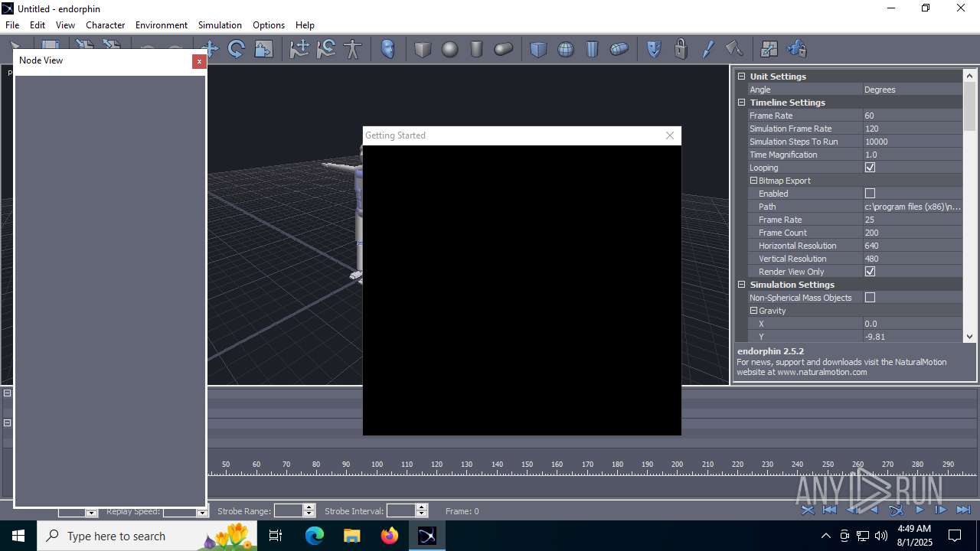
Task: Open the Environment menu
Action: pos(162,25)
